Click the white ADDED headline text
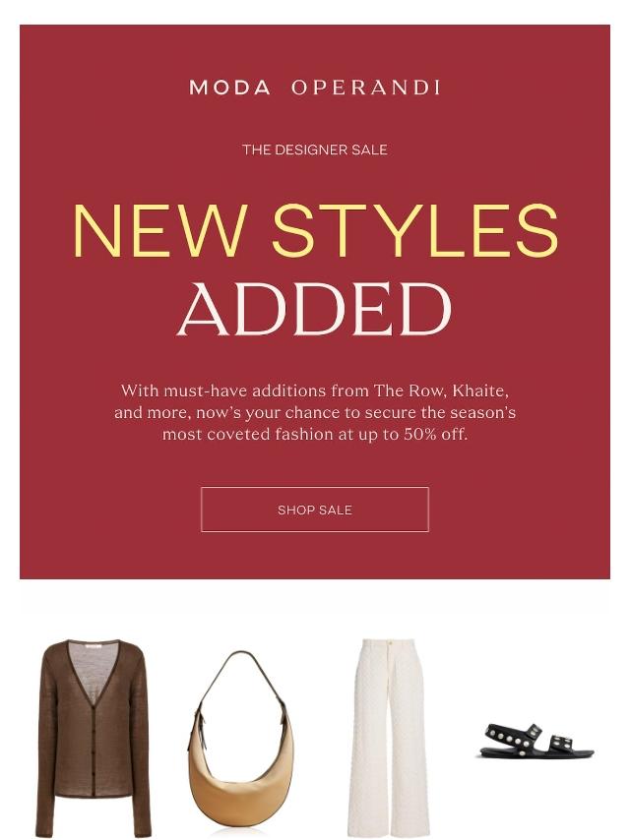Screen dimensions: 630x840 click(315, 309)
